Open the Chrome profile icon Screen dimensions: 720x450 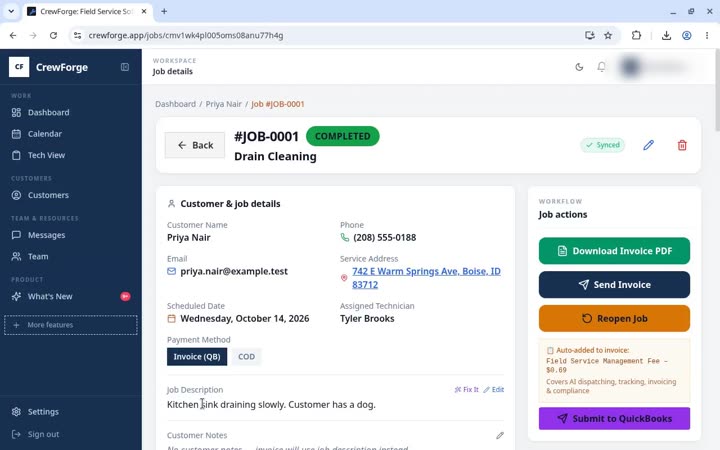point(686,35)
